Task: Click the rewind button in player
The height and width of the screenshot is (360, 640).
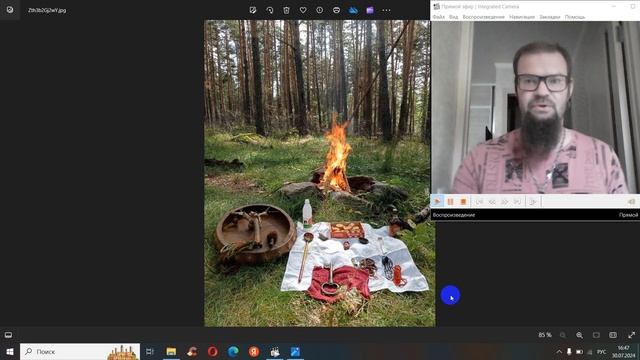Action: click(x=492, y=202)
